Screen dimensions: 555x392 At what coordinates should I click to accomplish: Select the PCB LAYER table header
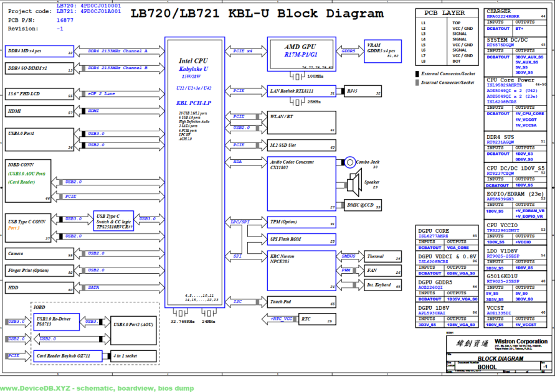(x=445, y=12)
